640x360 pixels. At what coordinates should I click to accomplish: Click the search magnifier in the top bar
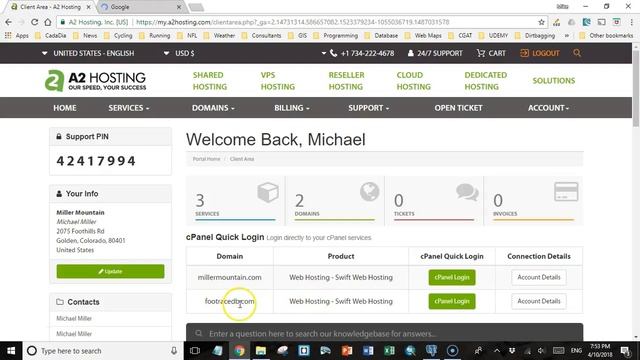pyautogui.click(x=577, y=53)
